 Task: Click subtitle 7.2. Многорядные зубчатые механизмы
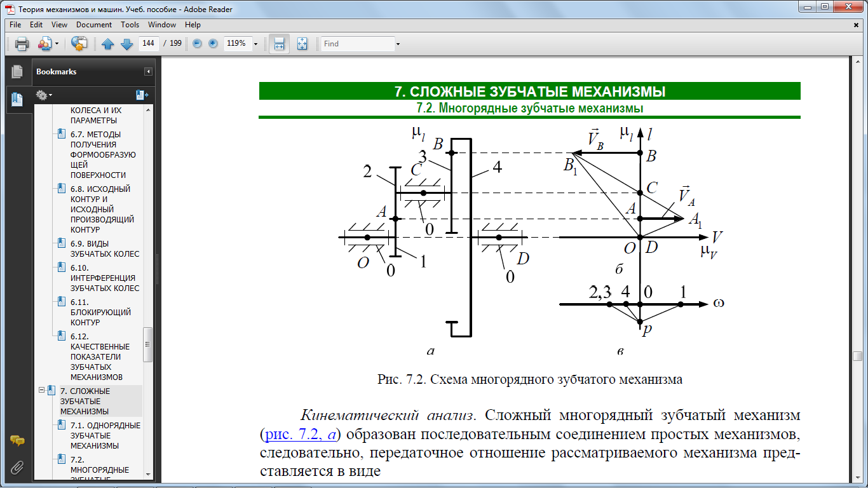(529, 108)
